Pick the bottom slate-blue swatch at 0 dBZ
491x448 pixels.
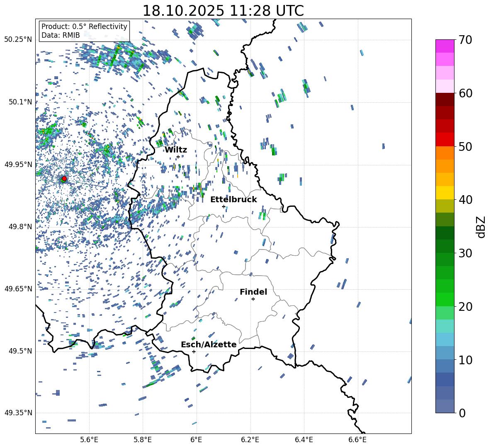click(x=445, y=406)
